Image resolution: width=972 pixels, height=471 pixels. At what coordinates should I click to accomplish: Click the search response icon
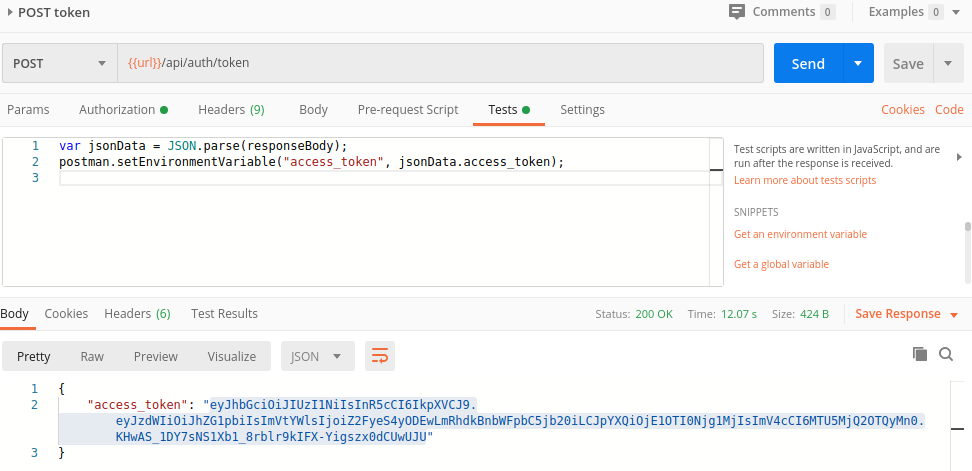click(x=946, y=354)
